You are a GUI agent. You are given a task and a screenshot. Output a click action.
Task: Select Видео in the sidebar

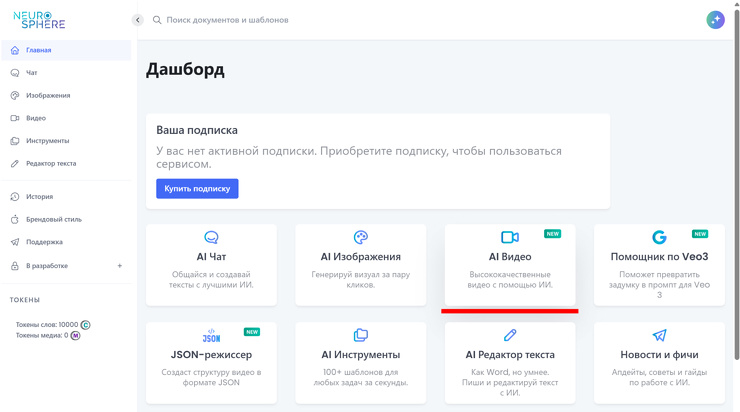click(36, 118)
